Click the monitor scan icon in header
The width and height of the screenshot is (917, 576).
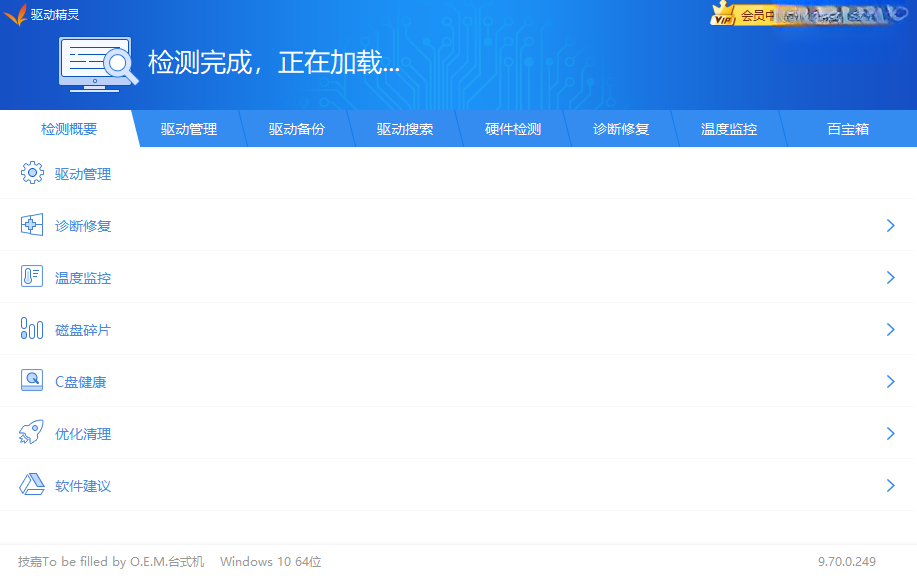point(98,64)
